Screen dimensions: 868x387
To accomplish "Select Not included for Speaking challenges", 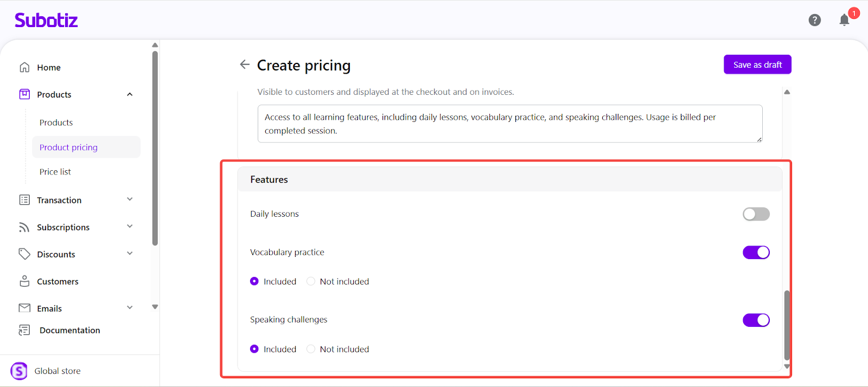I will 311,349.
